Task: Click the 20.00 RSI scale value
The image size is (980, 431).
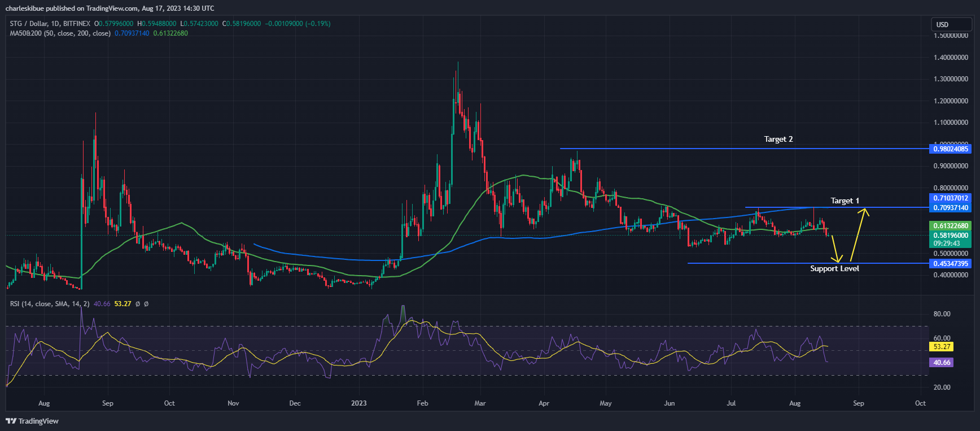Action: point(942,388)
